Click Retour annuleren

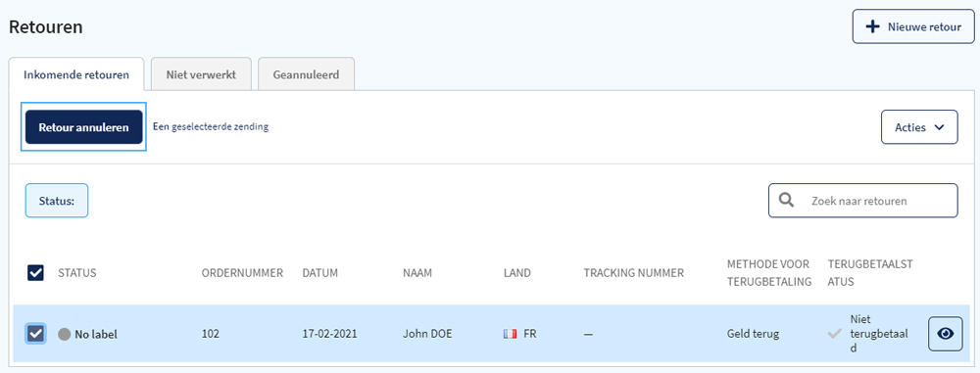coord(83,127)
